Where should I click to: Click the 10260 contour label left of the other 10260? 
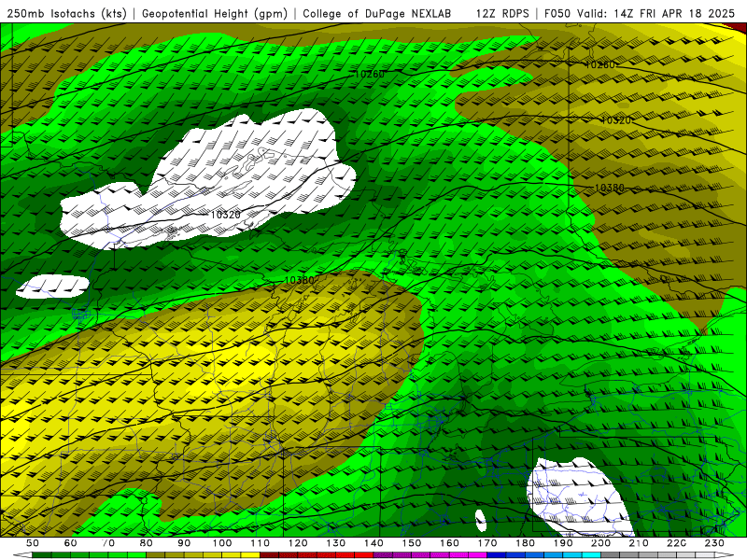[x=369, y=74]
